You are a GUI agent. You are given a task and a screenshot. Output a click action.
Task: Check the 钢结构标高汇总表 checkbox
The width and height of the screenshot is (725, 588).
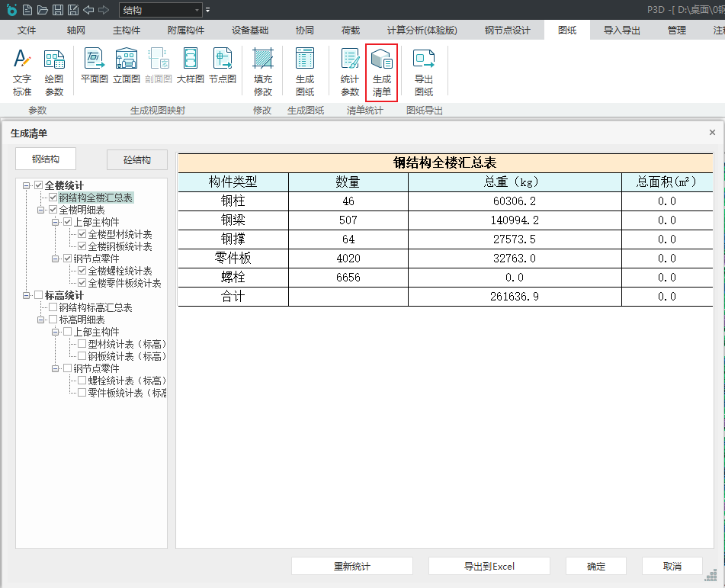click(x=53, y=308)
